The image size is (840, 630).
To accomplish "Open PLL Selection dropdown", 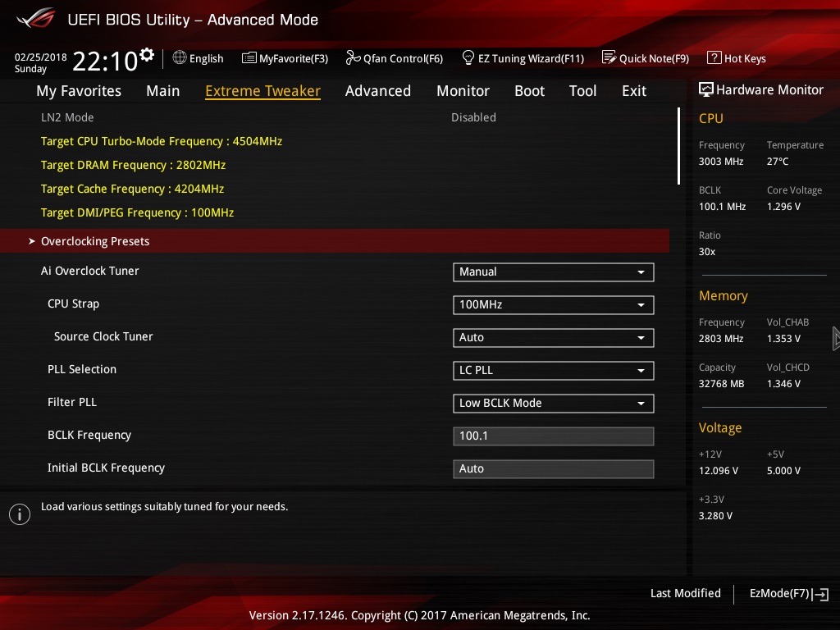I will (553, 370).
